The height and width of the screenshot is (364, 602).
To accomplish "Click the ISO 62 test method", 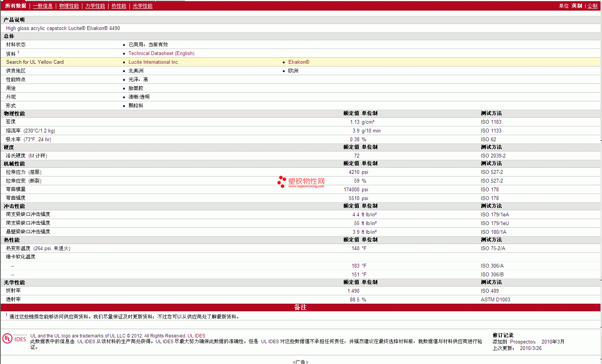I will pyautogui.click(x=488, y=140).
